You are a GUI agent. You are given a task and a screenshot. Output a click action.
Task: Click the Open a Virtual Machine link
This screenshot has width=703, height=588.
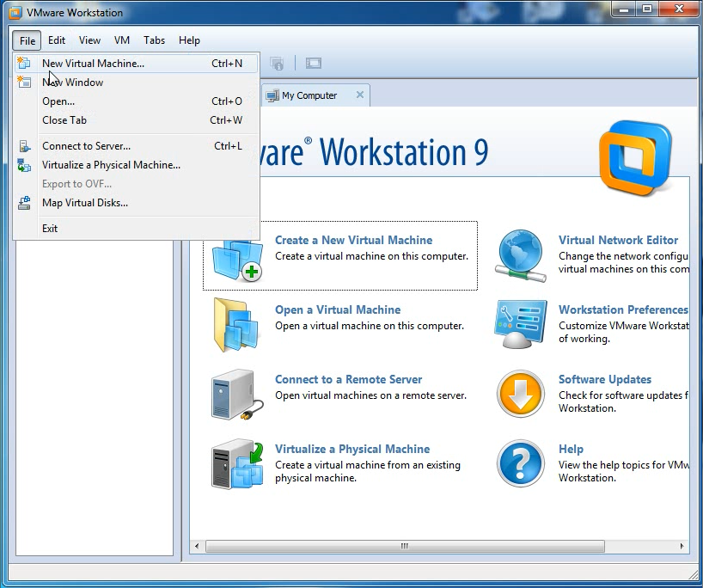pos(338,309)
